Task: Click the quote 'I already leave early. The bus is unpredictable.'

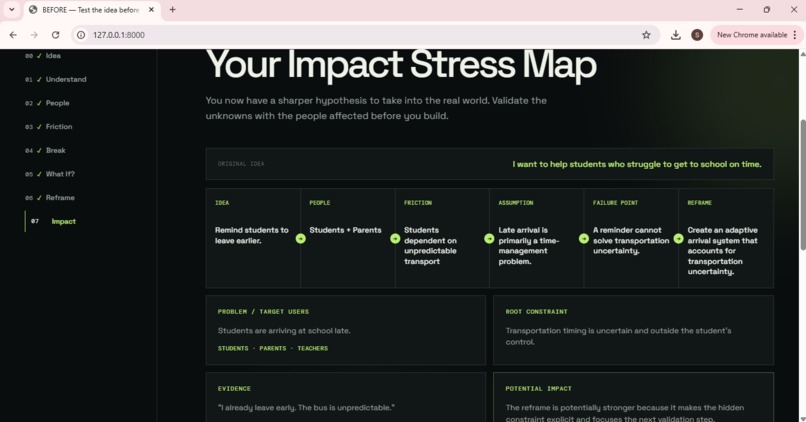Action: click(x=306, y=408)
